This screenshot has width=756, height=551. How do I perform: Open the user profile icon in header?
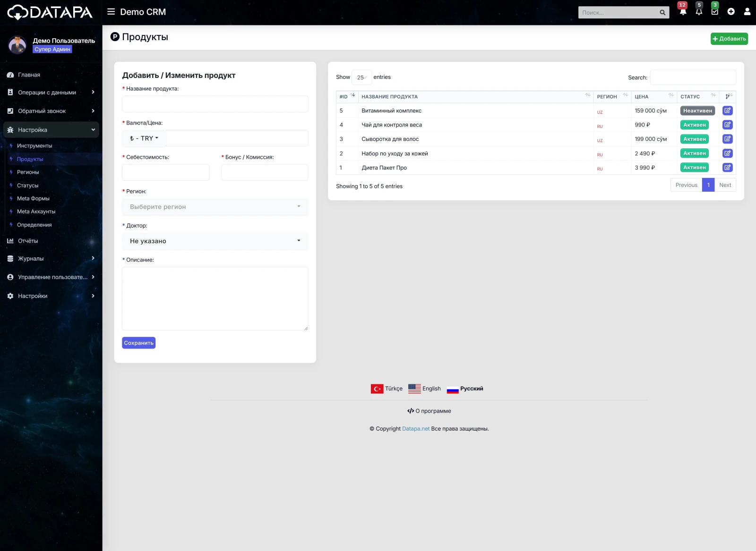(747, 12)
